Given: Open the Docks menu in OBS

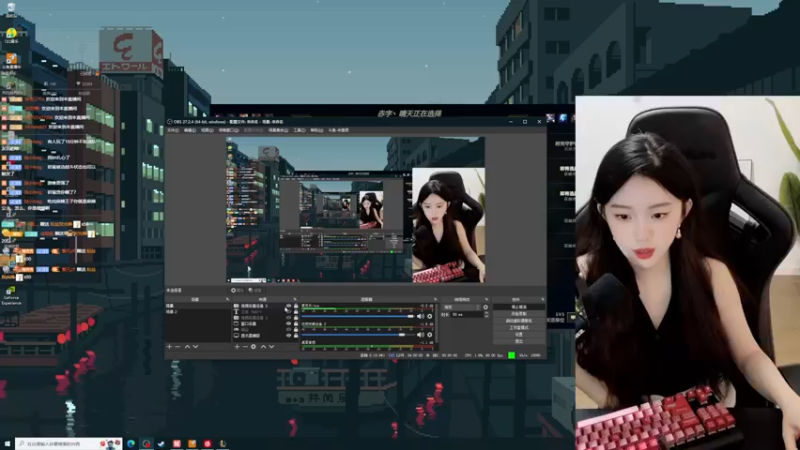Looking at the screenshot, I should (229, 130).
